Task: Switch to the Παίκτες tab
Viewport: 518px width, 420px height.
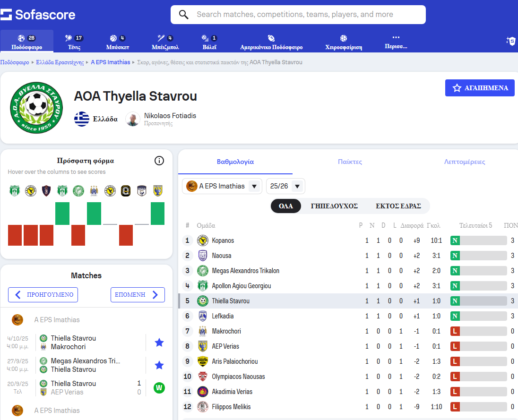Action: (350, 162)
